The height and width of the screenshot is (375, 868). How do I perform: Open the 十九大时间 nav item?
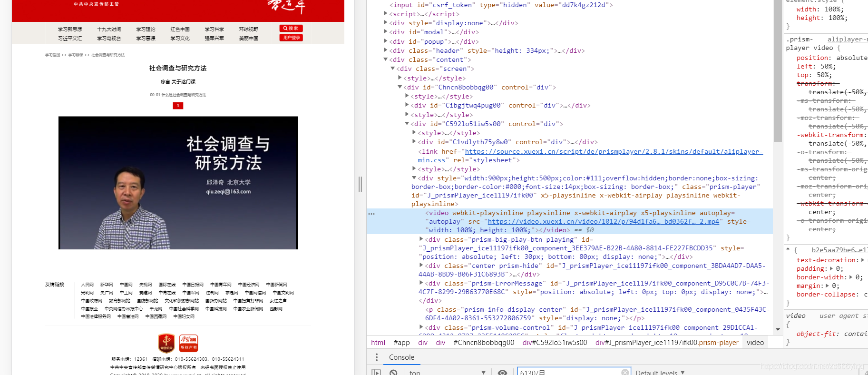[109, 30]
